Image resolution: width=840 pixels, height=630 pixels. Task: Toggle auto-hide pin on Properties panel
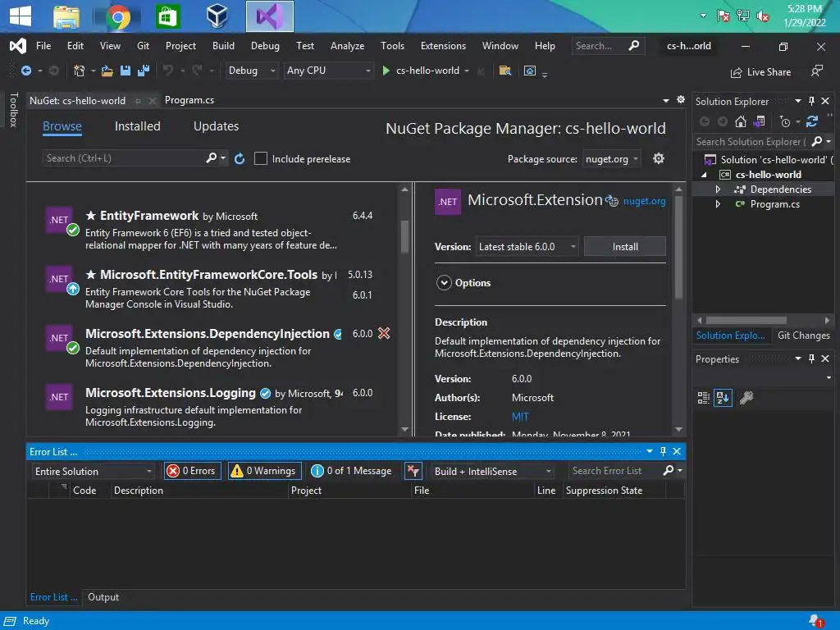coord(811,358)
